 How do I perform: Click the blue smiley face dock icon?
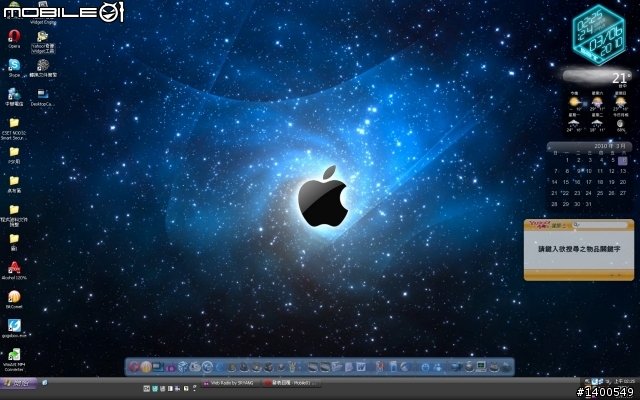(425, 367)
